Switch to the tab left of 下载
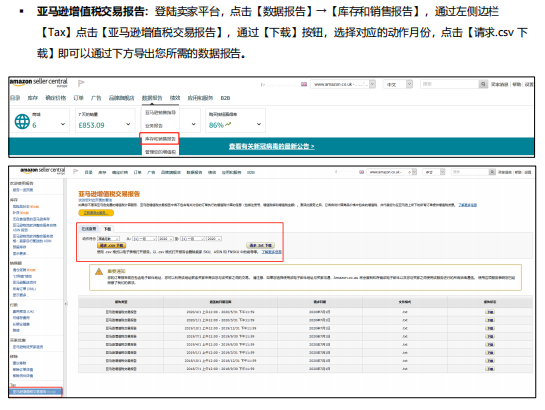545x410 pixels. 89,229
